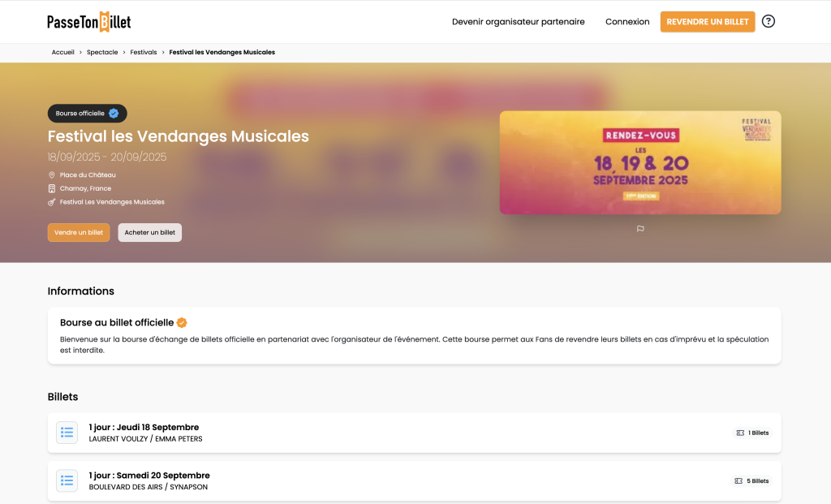Viewport: 831px width, 504px height.
Task: Click the orange verified badge next to Bourse au billet officielle
Action: click(182, 323)
